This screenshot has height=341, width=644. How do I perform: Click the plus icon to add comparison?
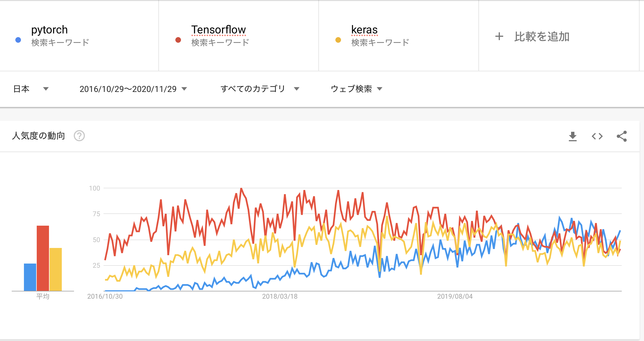pos(499,36)
